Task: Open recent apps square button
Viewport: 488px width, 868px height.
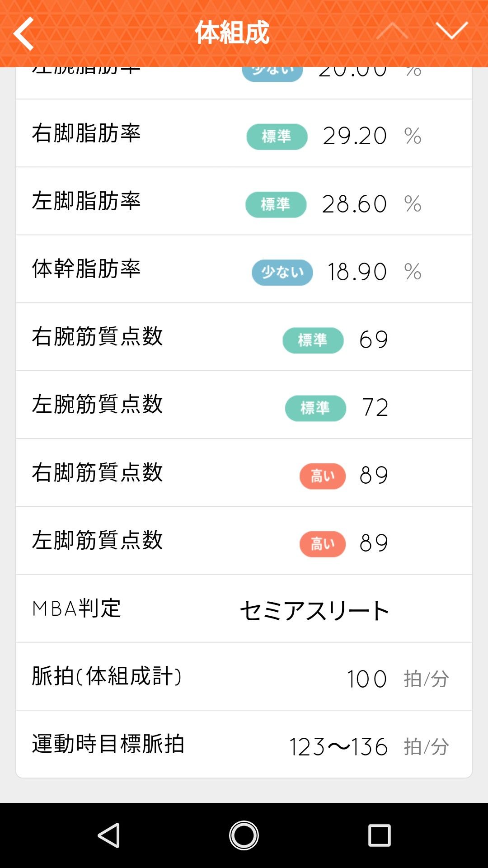Action: [379, 835]
